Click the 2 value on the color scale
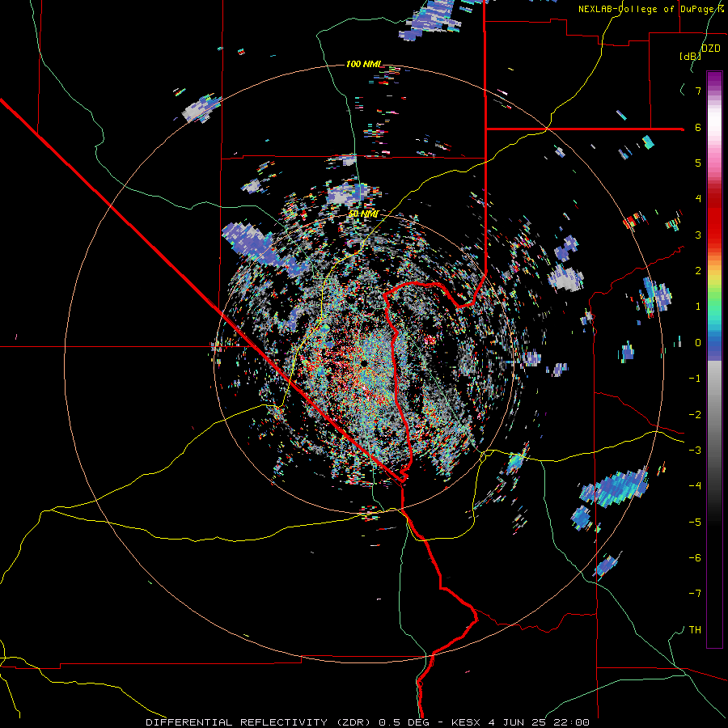Image resolution: width=728 pixels, height=728 pixels. [x=698, y=271]
